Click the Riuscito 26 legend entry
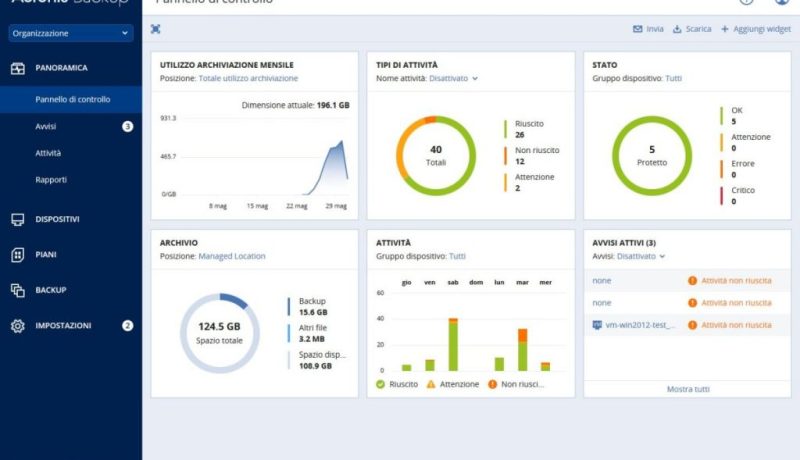Viewport: 800px width, 460px height. (524, 129)
